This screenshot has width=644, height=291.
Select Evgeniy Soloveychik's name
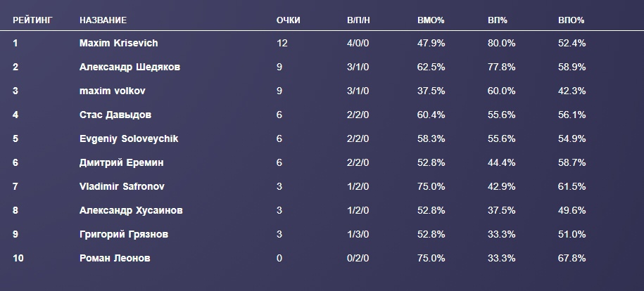click(x=129, y=138)
